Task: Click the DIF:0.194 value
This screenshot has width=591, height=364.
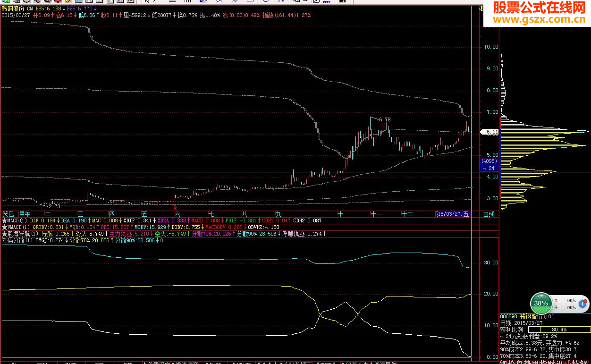Action: [42, 220]
